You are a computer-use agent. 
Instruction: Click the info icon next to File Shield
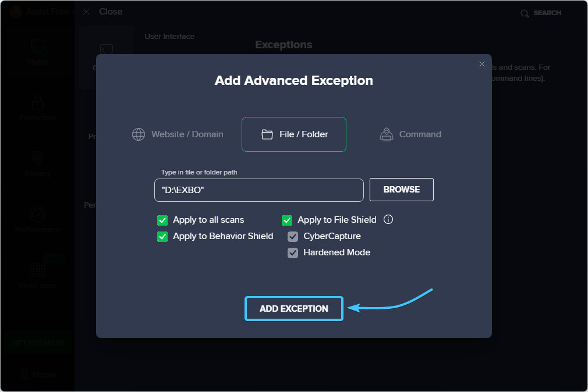pos(388,220)
